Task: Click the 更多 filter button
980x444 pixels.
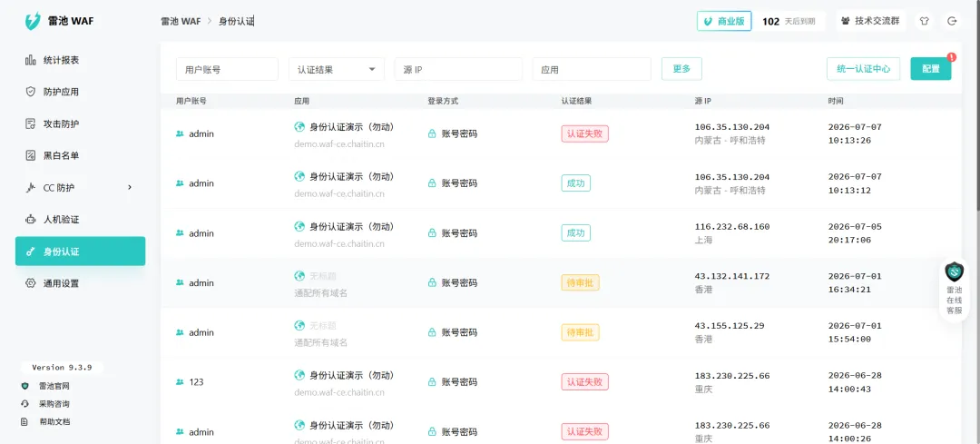Action: [x=681, y=69]
